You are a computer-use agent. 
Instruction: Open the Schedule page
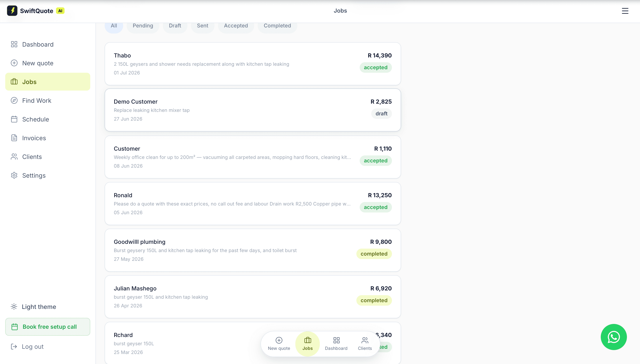tap(48, 119)
